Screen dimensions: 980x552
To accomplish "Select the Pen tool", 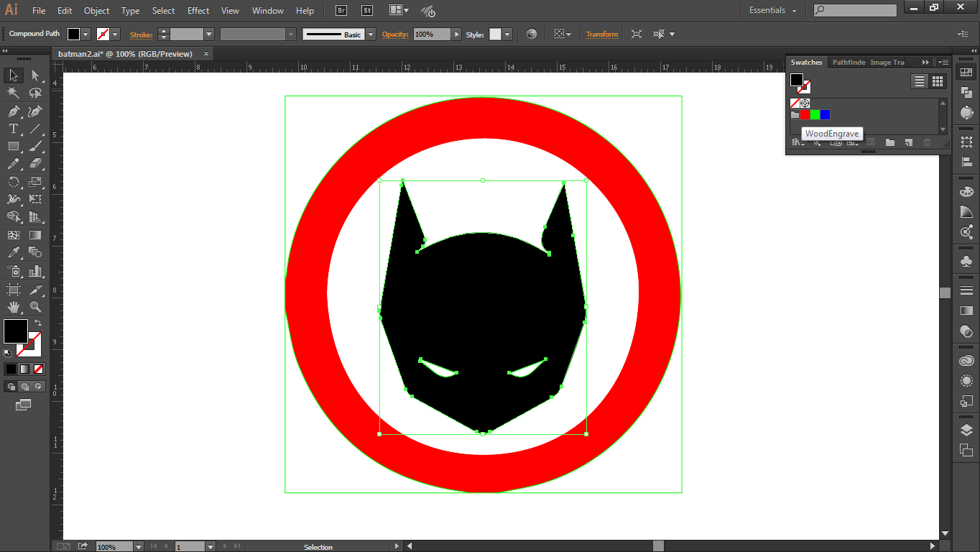I will [x=14, y=111].
